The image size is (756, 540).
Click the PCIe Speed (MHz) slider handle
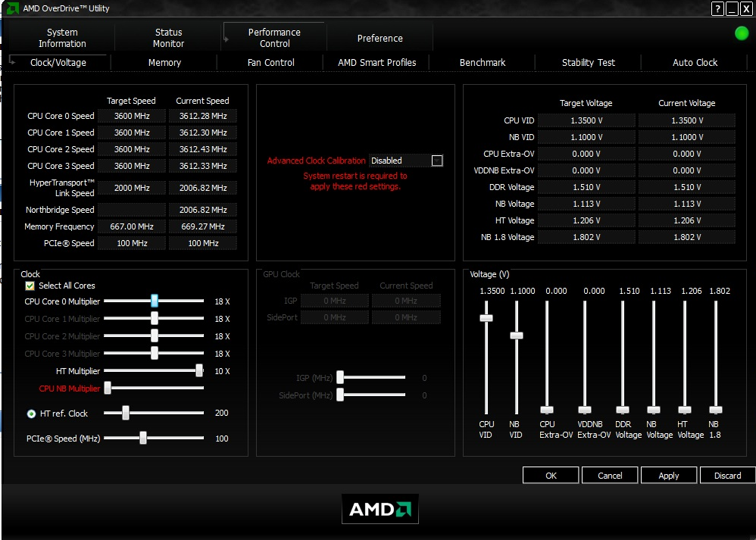143,438
